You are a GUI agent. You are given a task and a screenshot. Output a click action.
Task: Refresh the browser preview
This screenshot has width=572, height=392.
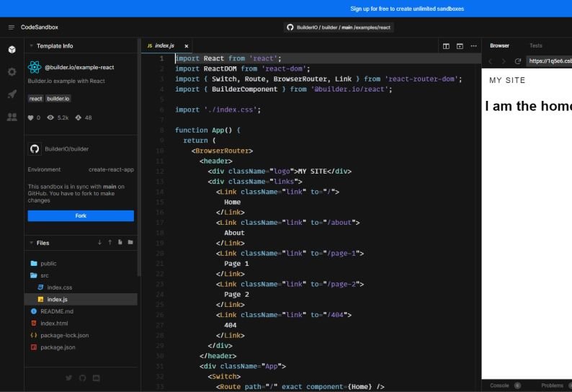coord(517,61)
